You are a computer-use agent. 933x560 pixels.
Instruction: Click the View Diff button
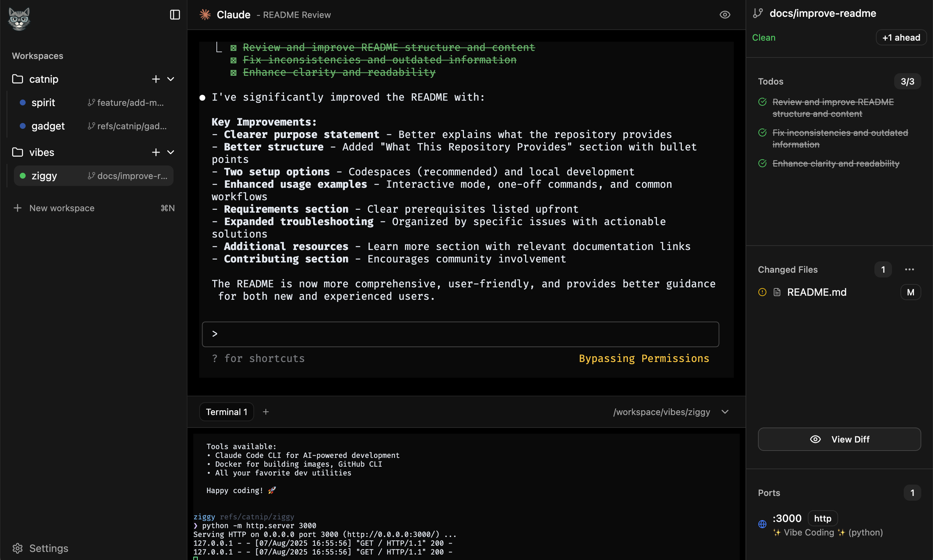pos(839,439)
